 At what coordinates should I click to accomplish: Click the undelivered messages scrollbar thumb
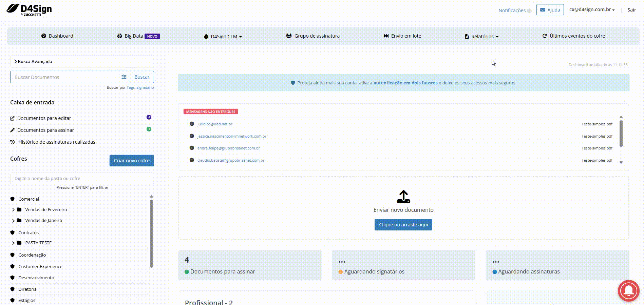(621, 134)
